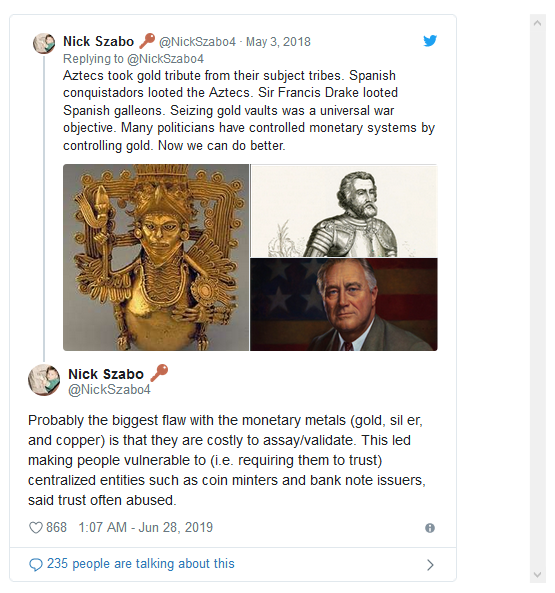Image resolution: width=555 pixels, height=593 pixels.
Task: Open Nick Szabo's larger profile avatar
Action: click(44, 380)
